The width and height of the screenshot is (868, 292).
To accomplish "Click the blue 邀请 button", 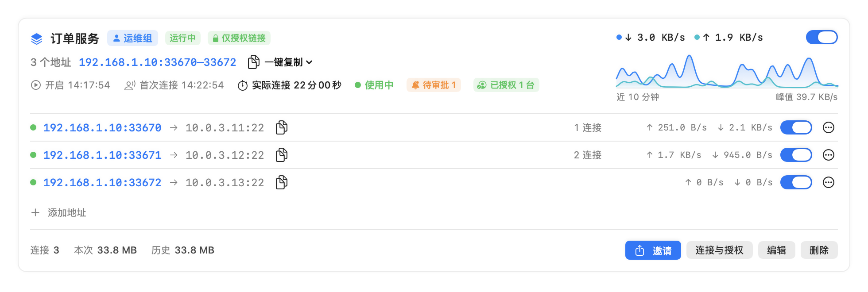I will pyautogui.click(x=653, y=250).
